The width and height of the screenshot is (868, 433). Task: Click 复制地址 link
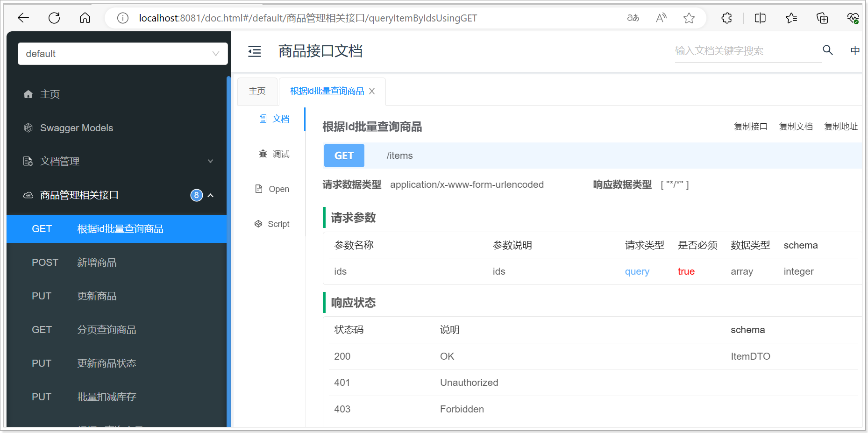click(841, 127)
